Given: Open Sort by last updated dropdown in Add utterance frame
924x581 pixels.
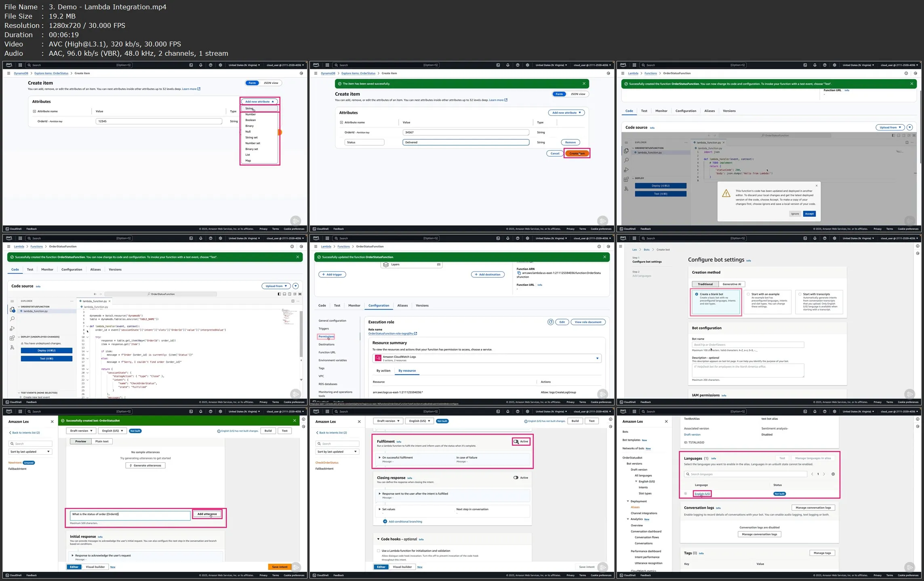Looking at the screenshot, I should [30, 452].
